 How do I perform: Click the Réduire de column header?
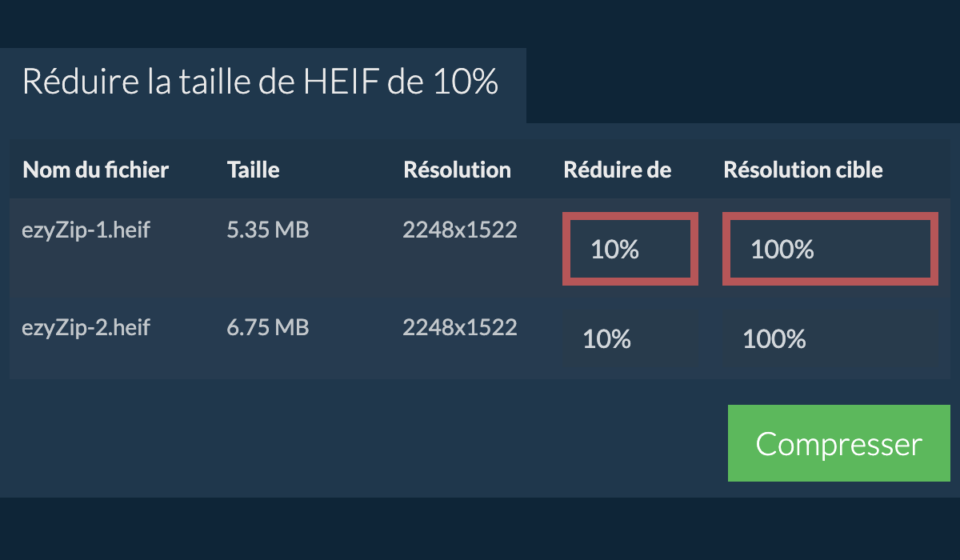pyautogui.click(x=617, y=170)
